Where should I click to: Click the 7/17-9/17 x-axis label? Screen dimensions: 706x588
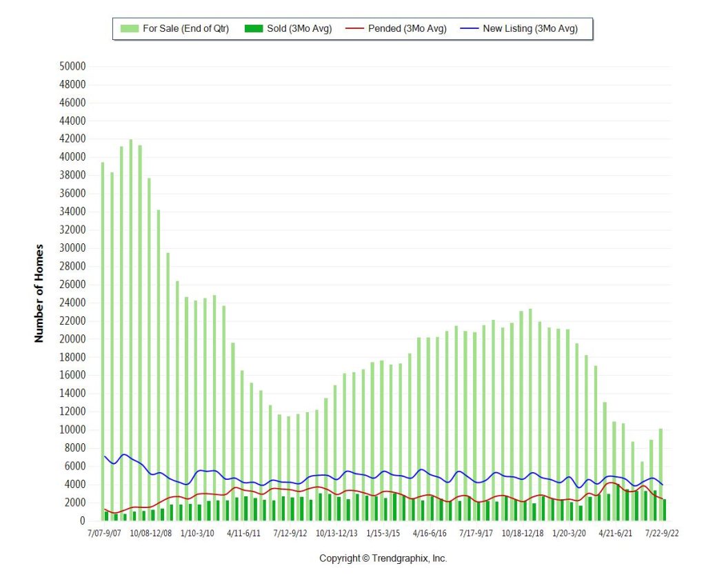[x=476, y=534]
